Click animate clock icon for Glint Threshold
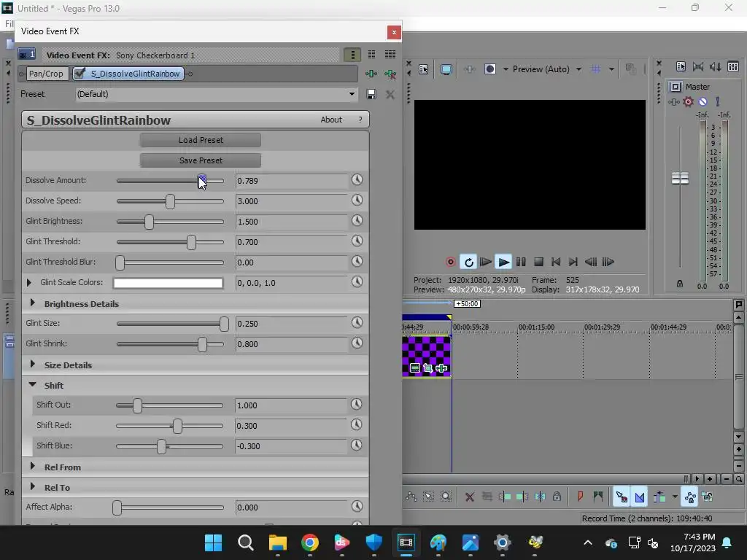This screenshot has width=747, height=560. [357, 241]
